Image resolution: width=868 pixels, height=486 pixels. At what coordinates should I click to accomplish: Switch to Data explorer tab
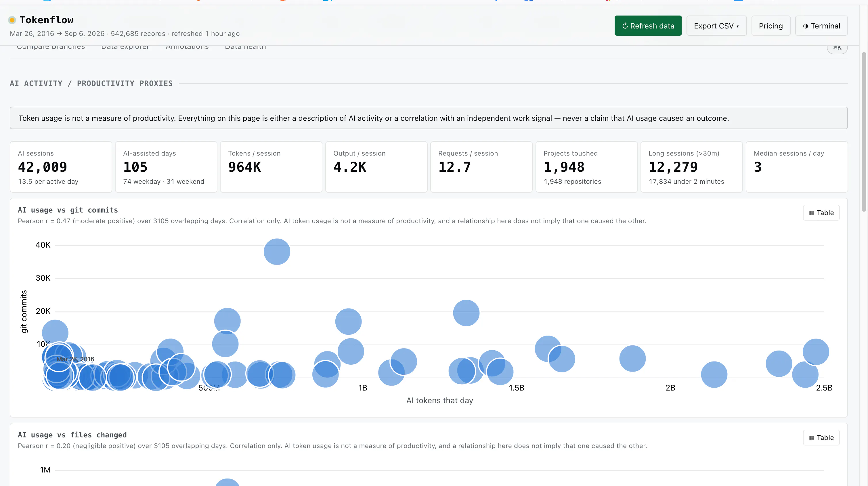[125, 47]
